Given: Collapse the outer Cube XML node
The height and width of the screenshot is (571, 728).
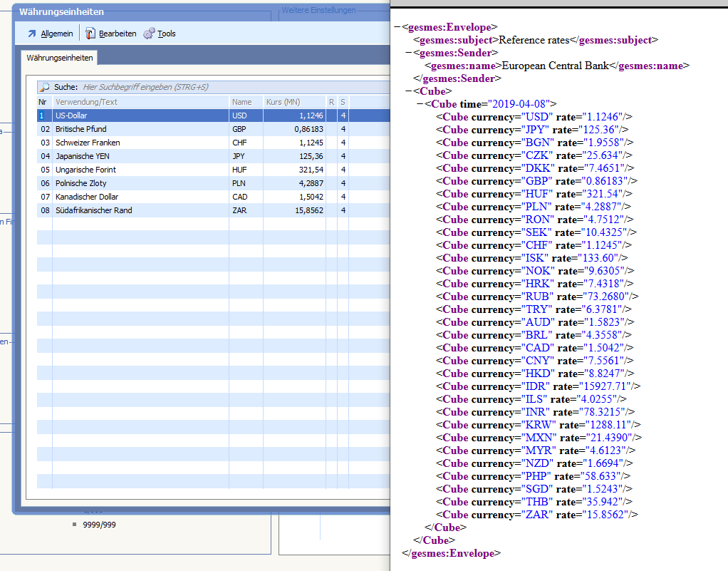Looking at the screenshot, I should point(407,91).
